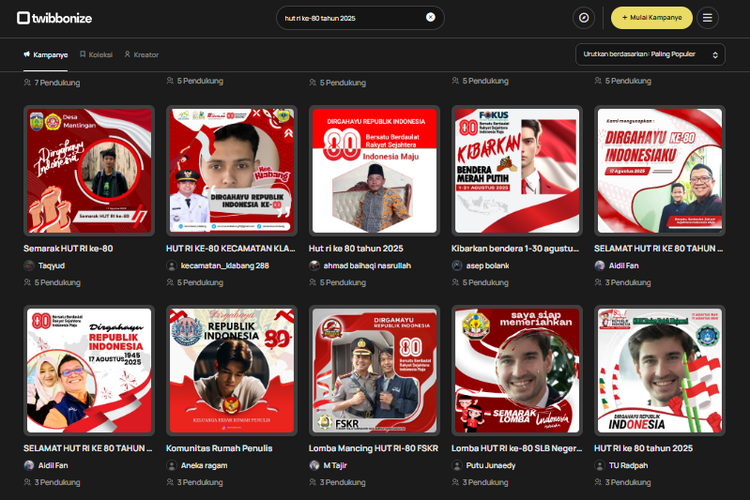Open the compass explore icon
The height and width of the screenshot is (500, 750).
pyautogui.click(x=584, y=18)
